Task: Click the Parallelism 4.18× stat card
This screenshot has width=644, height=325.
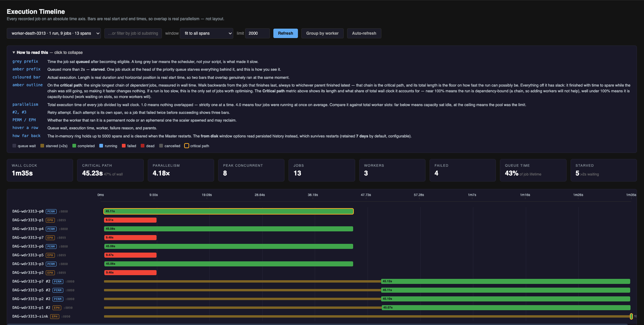Action: coord(181,170)
